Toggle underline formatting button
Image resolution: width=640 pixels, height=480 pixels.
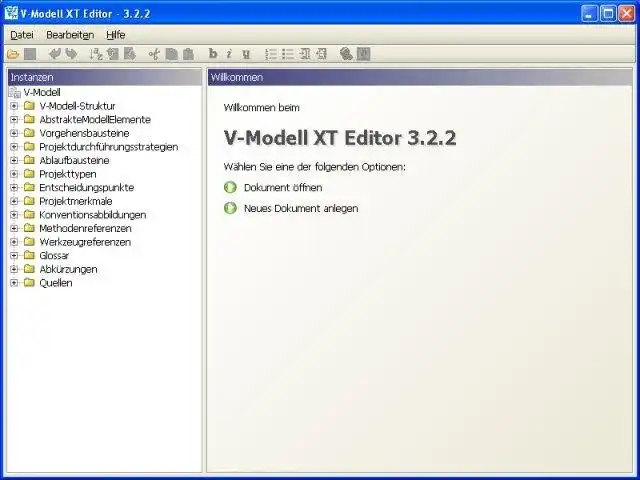pyautogui.click(x=246, y=54)
